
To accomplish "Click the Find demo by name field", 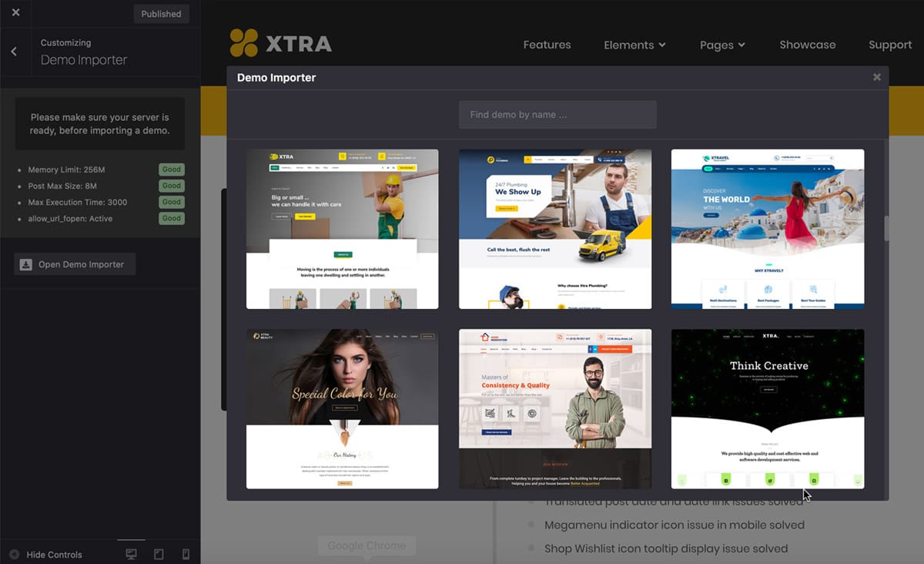I will (x=557, y=115).
